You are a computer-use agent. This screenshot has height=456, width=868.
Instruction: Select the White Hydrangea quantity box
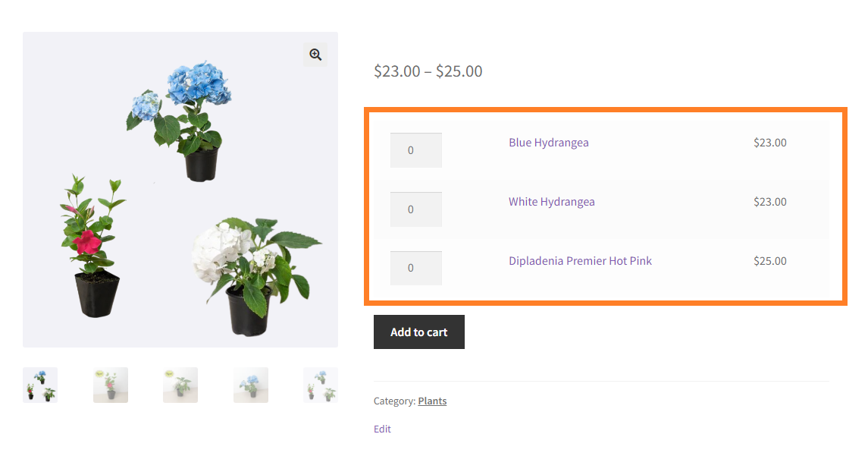[415, 209]
